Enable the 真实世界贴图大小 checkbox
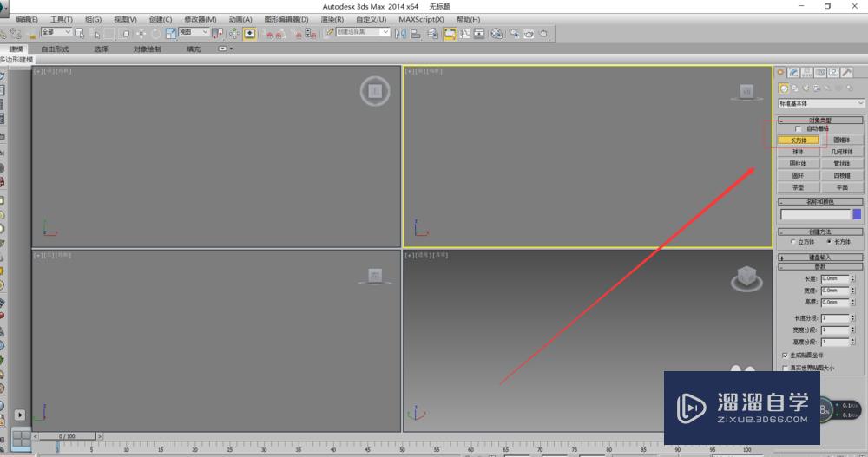Screen dimensions: 868x457 [785, 368]
